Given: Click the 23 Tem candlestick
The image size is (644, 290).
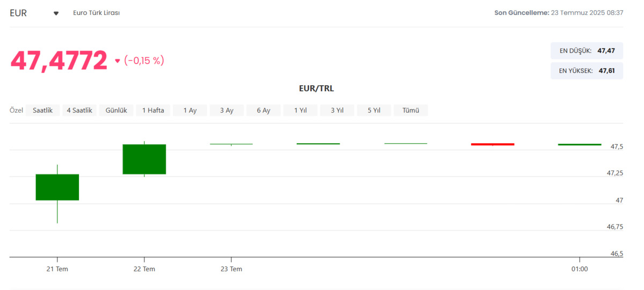Looking at the screenshot, I should 231,144.
